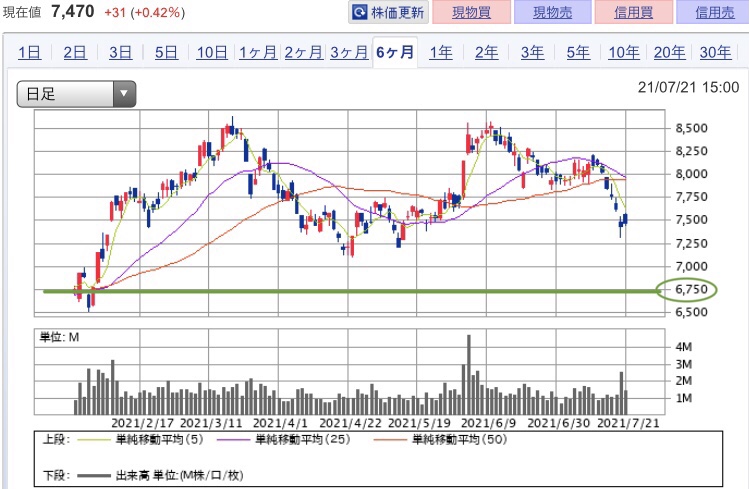The width and height of the screenshot is (749, 489).
Task: Switch chart period to 30年
Action: click(715, 52)
